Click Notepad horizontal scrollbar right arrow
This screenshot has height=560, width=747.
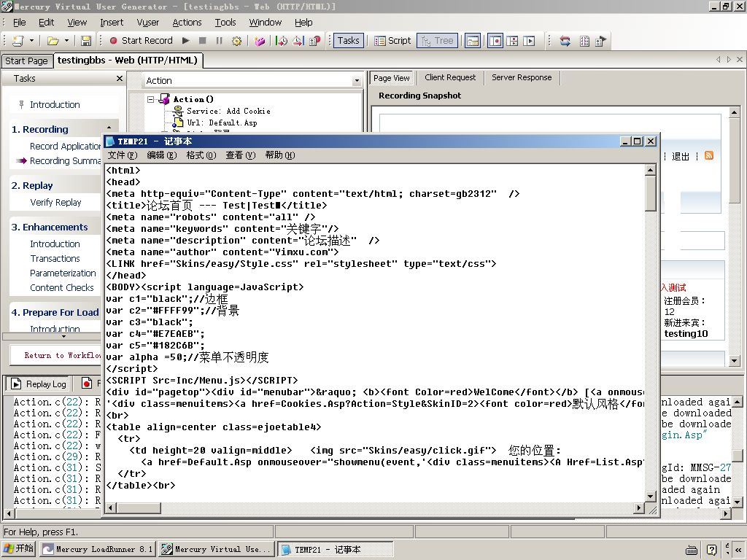pos(639,508)
